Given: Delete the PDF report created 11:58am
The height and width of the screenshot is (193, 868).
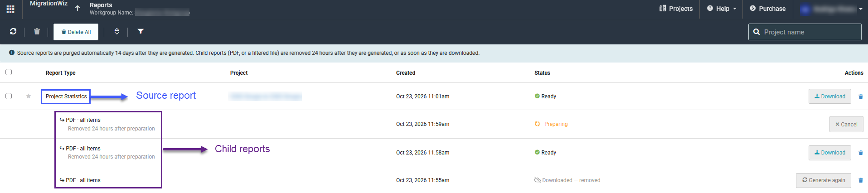Looking at the screenshot, I should [861, 153].
